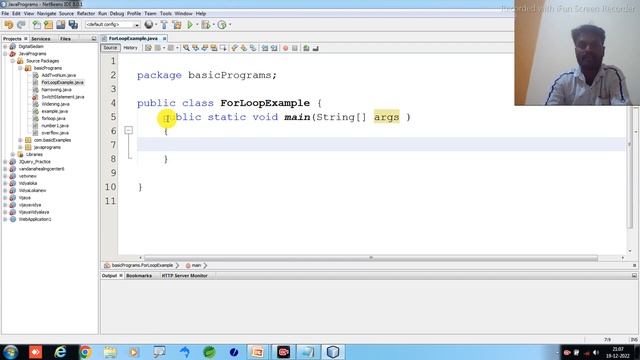Create a new file with toolbar icon
The image size is (640, 360).
point(37,25)
